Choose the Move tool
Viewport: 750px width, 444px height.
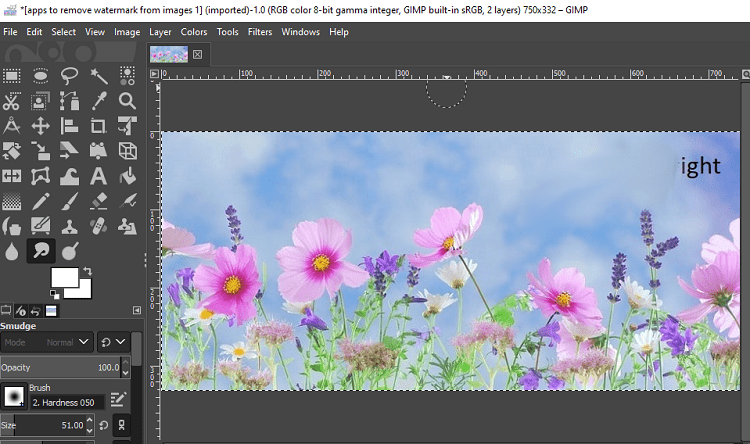[41, 126]
